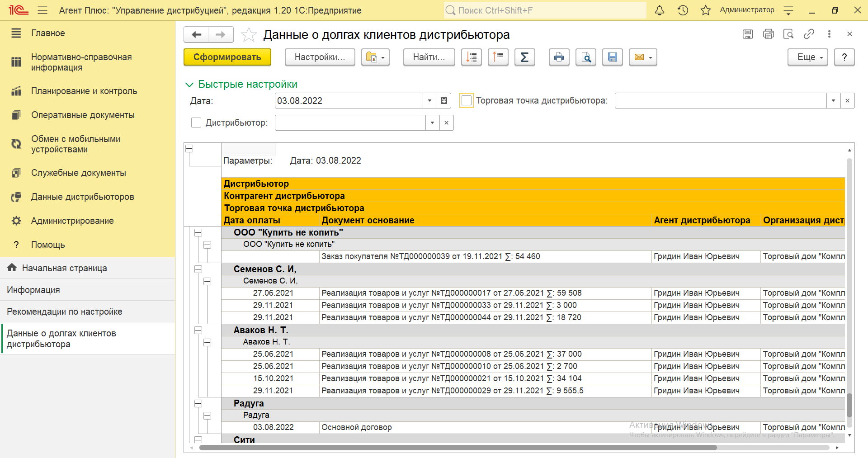Image resolution: width=868 pixels, height=458 pixels.
Task: Click horizontal scrollbar of report
Action: click(458, 448)
